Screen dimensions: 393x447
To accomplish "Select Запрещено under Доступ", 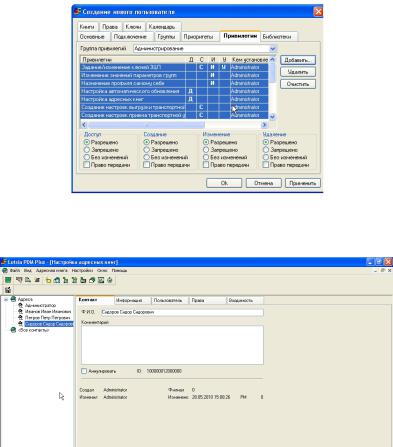I will (87, 150).
